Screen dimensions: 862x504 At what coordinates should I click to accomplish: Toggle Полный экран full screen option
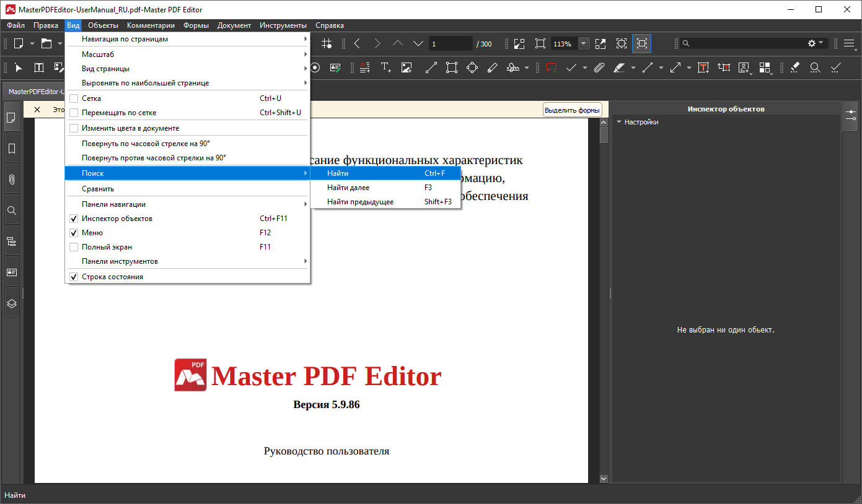click(74, 247)
